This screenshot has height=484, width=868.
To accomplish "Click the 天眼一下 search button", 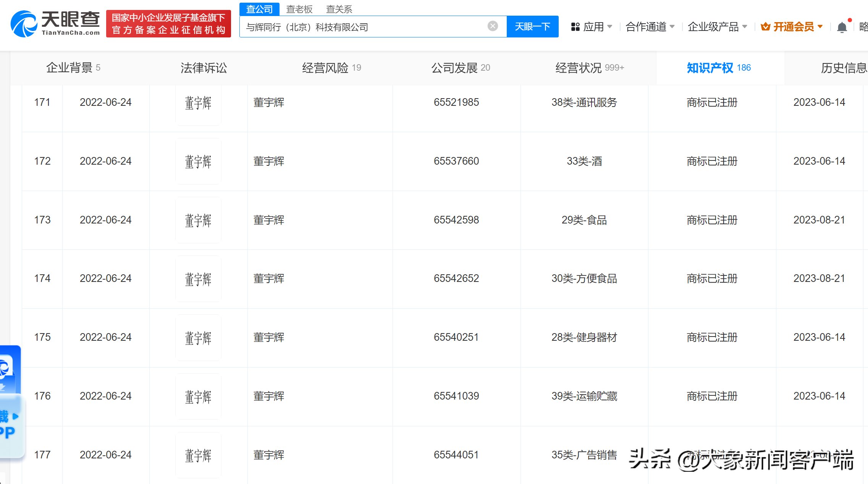I will coord(532,26).
